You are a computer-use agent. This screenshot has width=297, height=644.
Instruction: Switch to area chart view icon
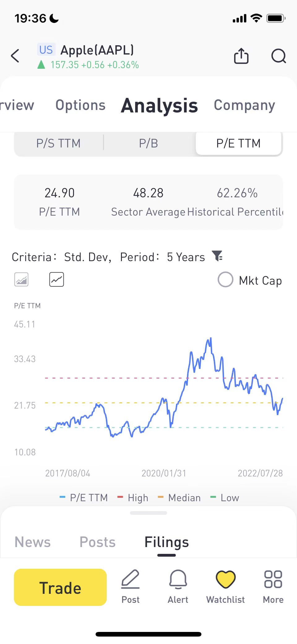(x=21, y=279)
